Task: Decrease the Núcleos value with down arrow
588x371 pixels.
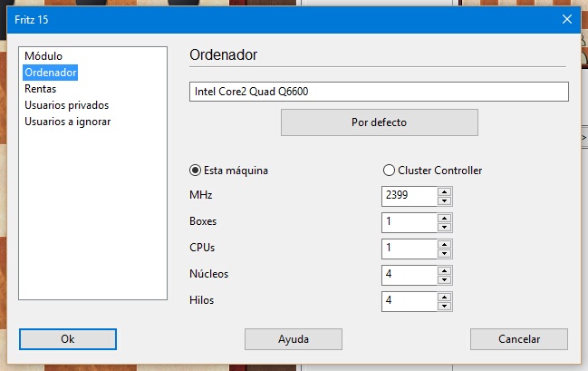Action: click(x=444, y=279)
